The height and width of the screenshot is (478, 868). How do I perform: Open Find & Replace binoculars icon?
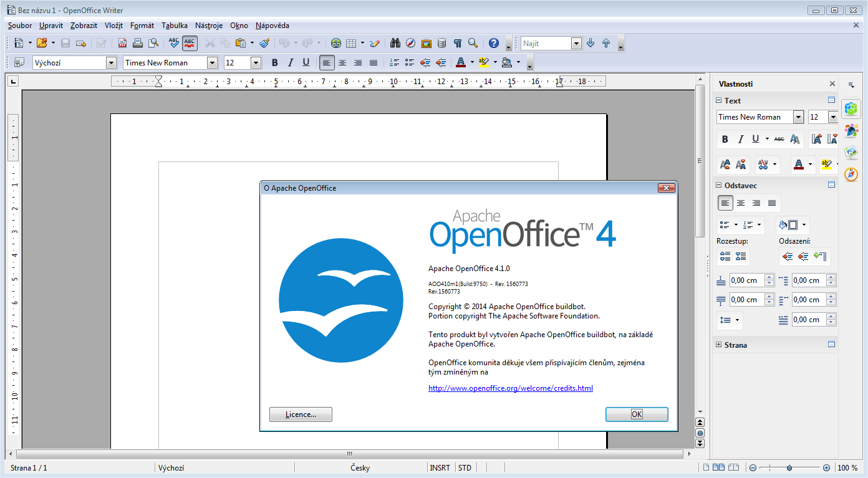[395, 43]
